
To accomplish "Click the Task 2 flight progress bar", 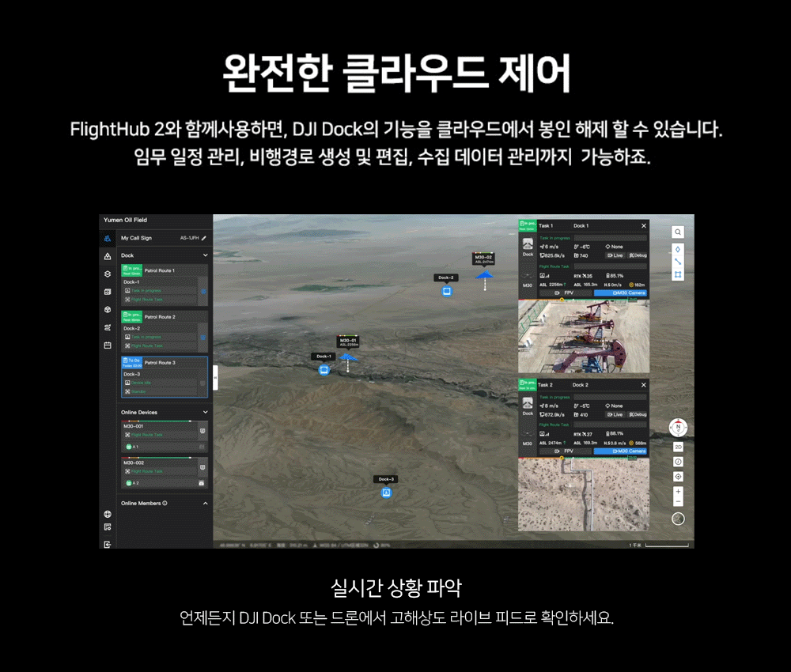I will point(584,458).
